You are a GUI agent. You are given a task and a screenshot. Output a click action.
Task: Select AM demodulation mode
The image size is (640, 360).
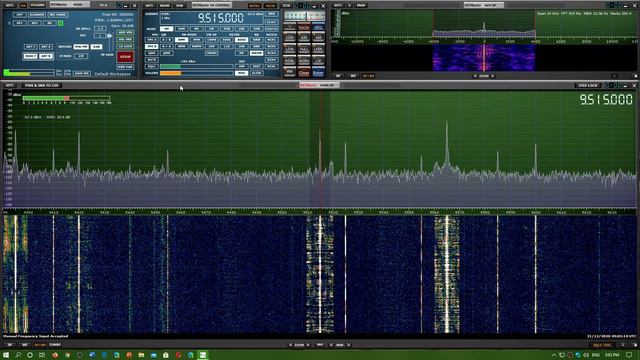point(167,29)
